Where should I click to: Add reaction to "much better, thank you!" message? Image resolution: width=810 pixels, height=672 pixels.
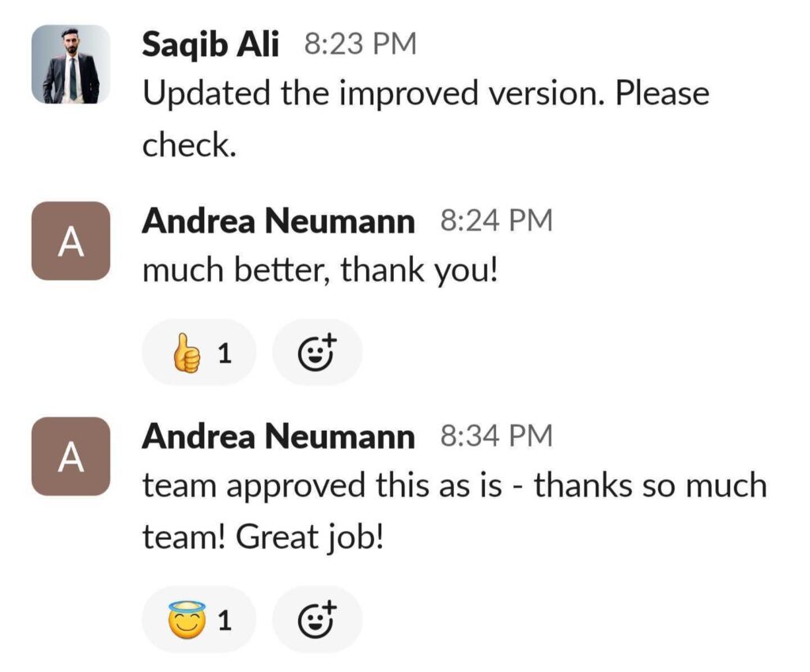click(x=317, y=353)
